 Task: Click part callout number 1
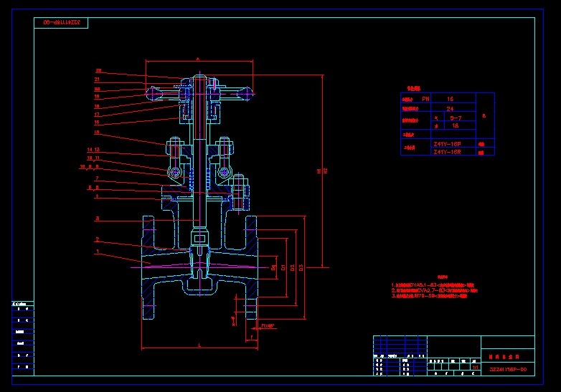point(97,252)
